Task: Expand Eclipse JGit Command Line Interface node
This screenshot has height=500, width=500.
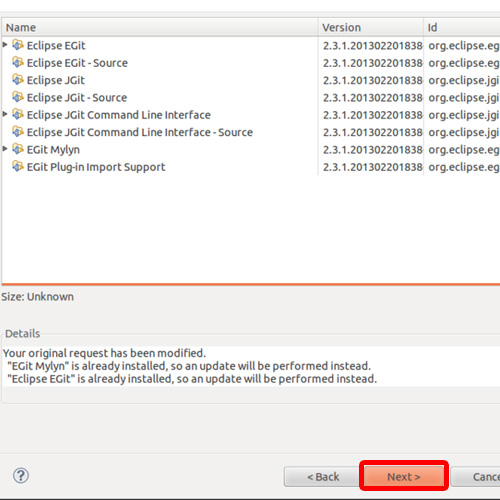Action: coord(5,114)
